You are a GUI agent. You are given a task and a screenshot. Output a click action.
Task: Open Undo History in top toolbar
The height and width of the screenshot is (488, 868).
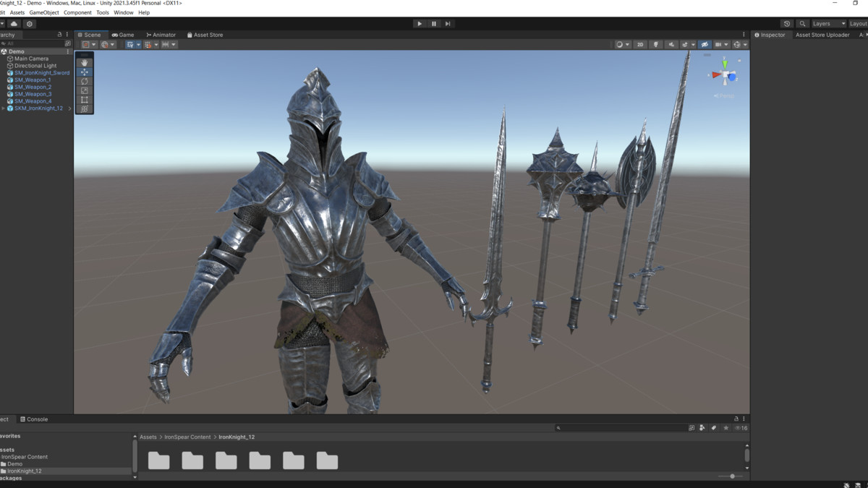click(x=787, y=24)
